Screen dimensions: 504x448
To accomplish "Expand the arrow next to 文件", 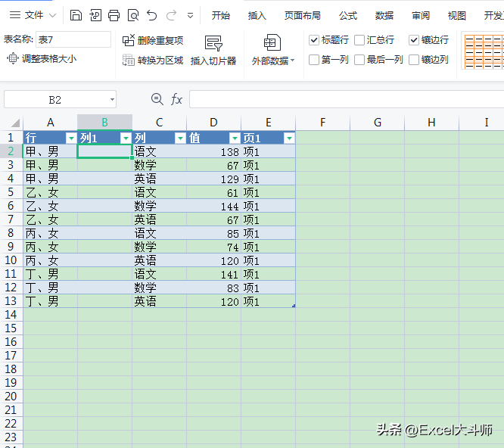I will 53,15.
